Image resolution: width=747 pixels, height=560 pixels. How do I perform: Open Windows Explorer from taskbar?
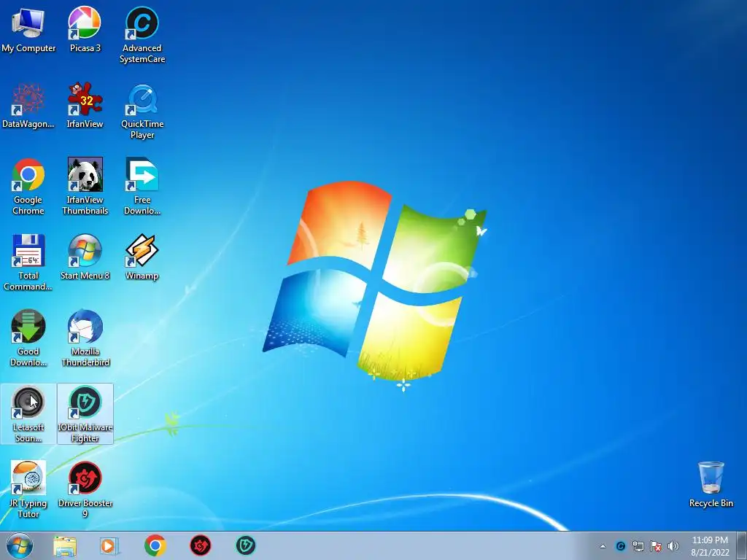(x=65, y=546)
